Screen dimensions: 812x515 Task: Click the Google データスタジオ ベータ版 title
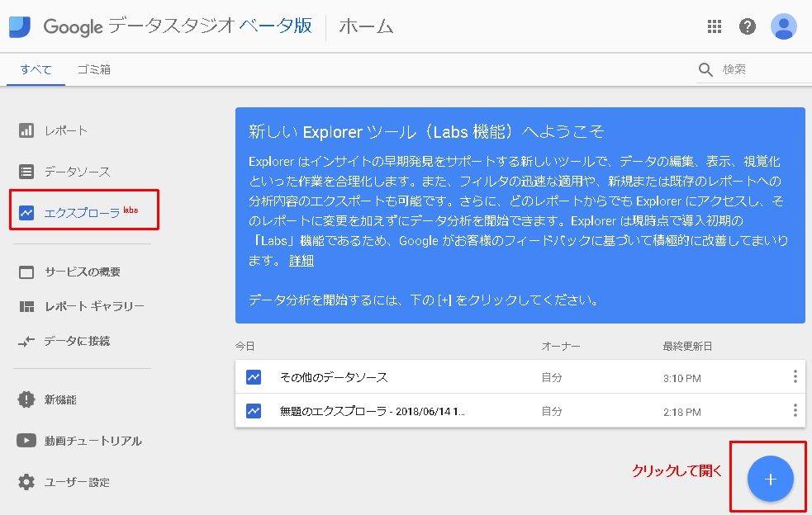pos(178,26)
